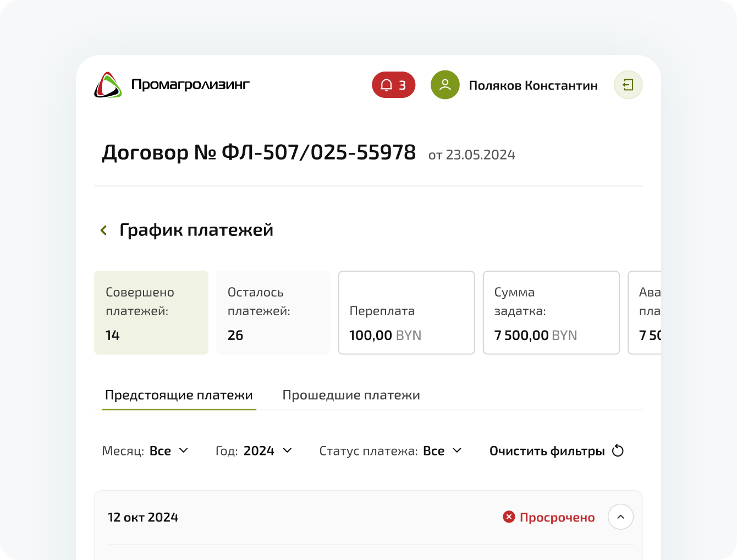Click the red Просрочено status icon
The height and width of the screenshot is (560, 737).
click(509, 517)
